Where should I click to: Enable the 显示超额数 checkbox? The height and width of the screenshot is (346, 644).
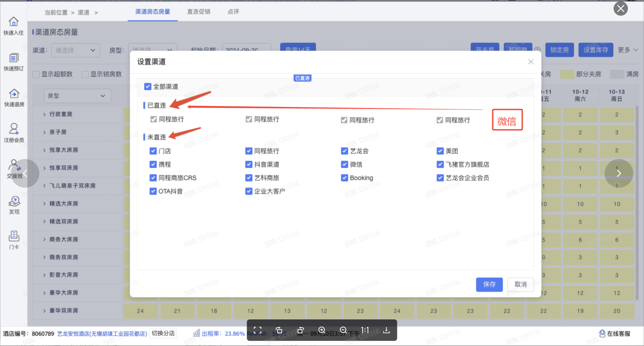coord(36,74)
